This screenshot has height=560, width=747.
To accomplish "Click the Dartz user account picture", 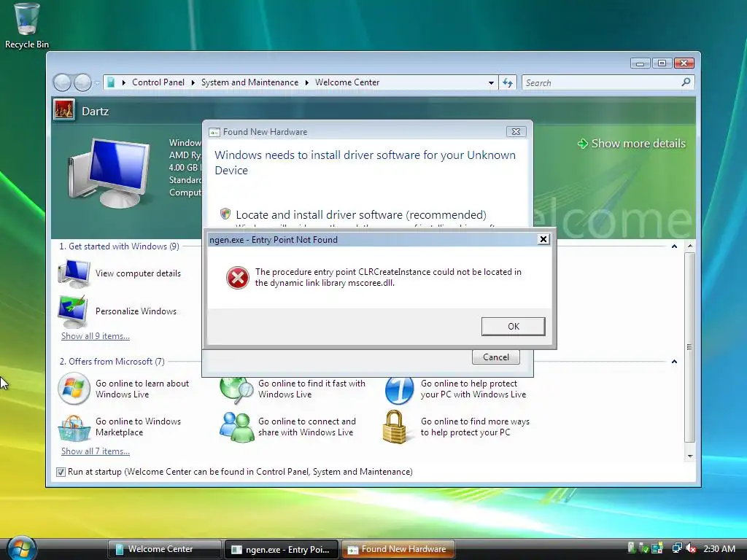I will click(x=64, y=110).
